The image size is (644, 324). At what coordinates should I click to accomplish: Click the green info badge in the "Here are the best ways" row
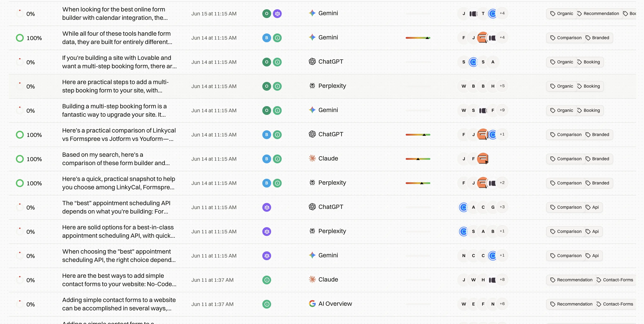(x=266, y=280)
